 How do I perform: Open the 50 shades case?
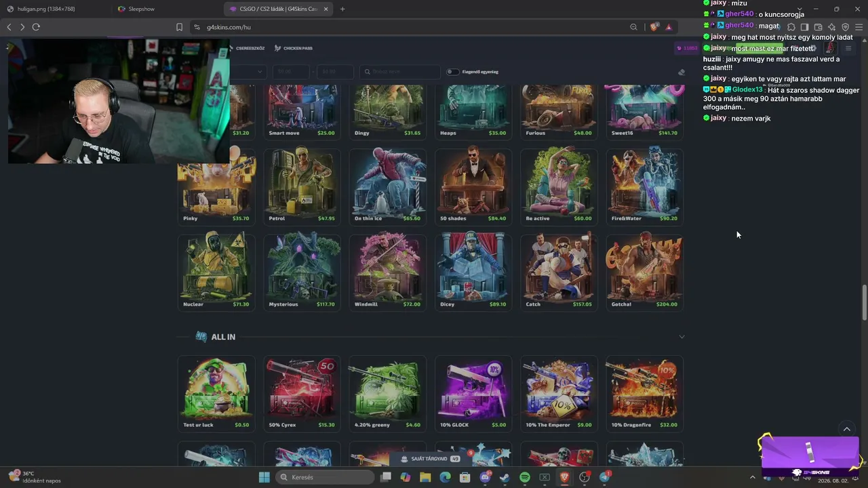click(x=473, y=186)
